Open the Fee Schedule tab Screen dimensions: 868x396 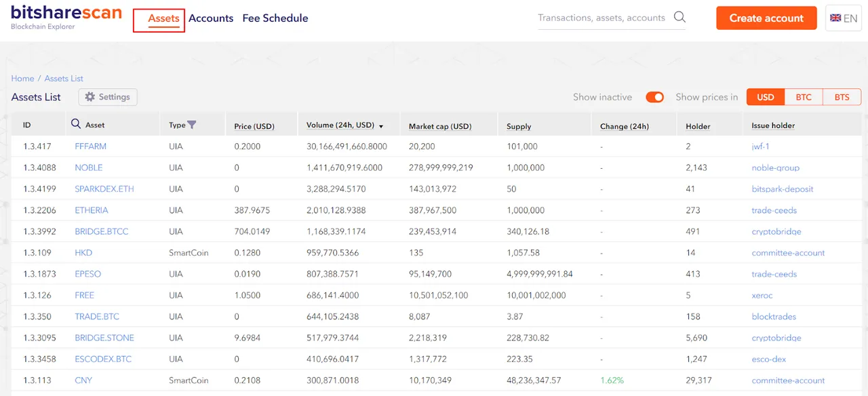coord(275,18)
